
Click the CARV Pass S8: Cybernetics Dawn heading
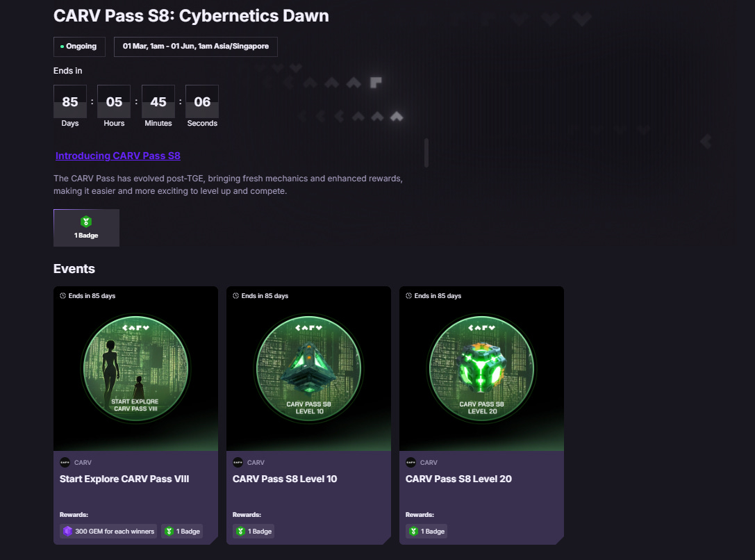click(x=191, y=15)
